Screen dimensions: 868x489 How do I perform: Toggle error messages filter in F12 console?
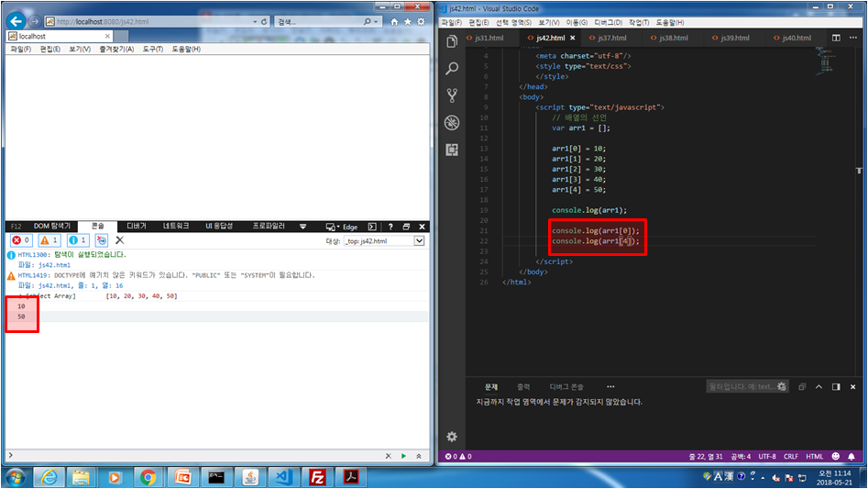coord(21,240)
